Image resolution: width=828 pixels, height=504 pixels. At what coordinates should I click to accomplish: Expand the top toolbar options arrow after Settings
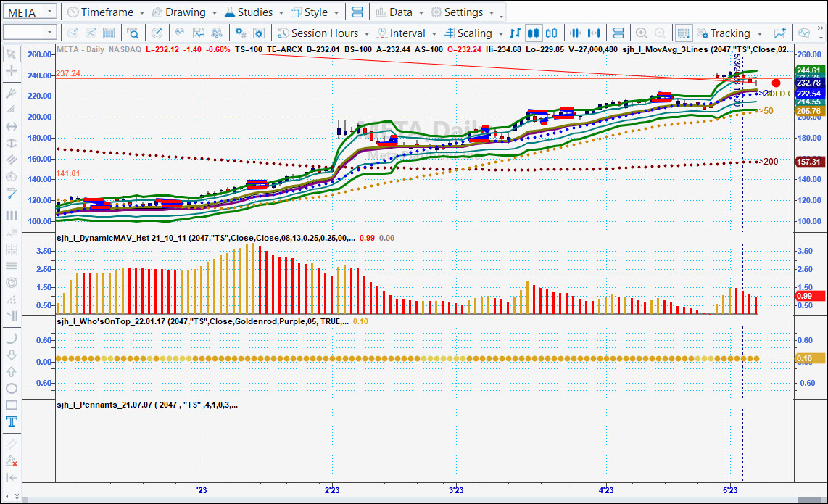tap(502, 17)
